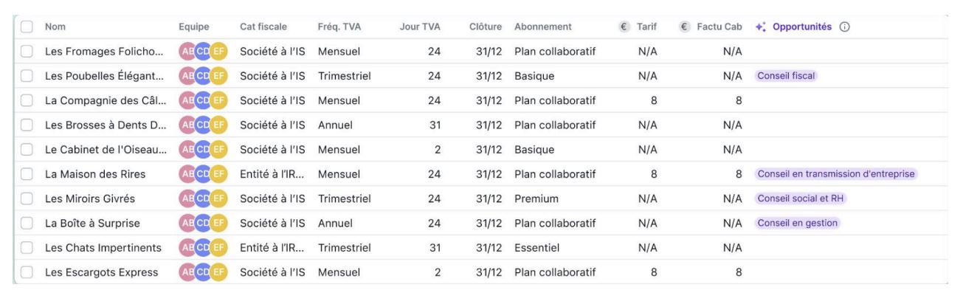Click the Conseil fiscal opportunity tag
Screen dimensions: 980x304
coord(787,76)
